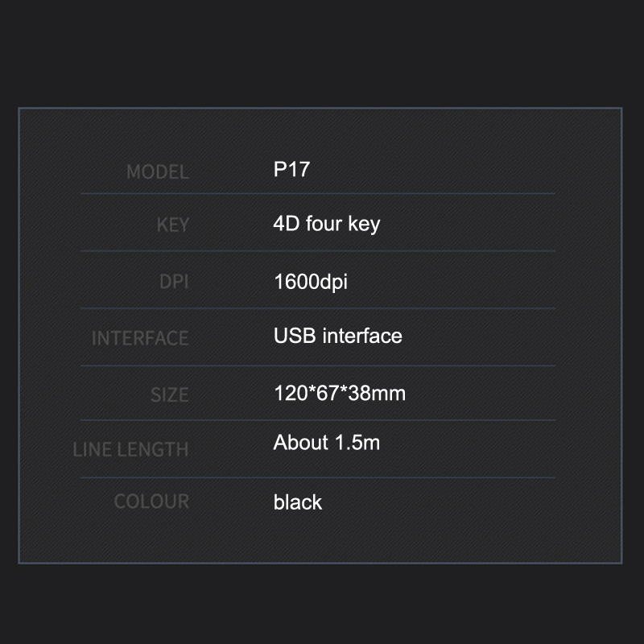Click the SIZE label
The width and height of the screenshot is (644, 644).
pos(169,395)
